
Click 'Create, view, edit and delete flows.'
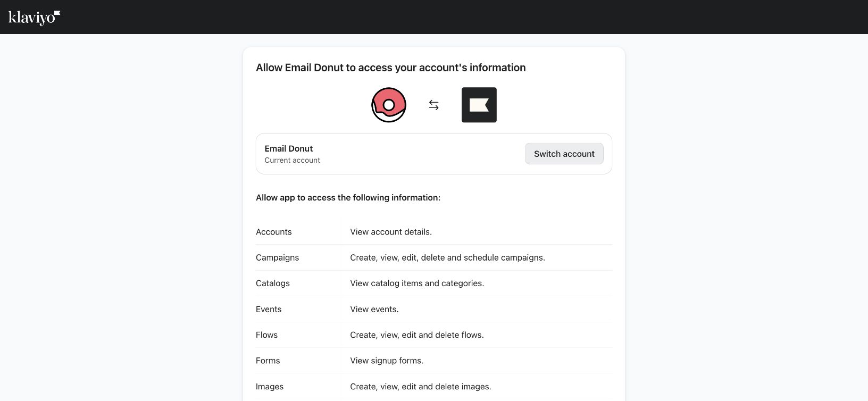coord(417,335)
